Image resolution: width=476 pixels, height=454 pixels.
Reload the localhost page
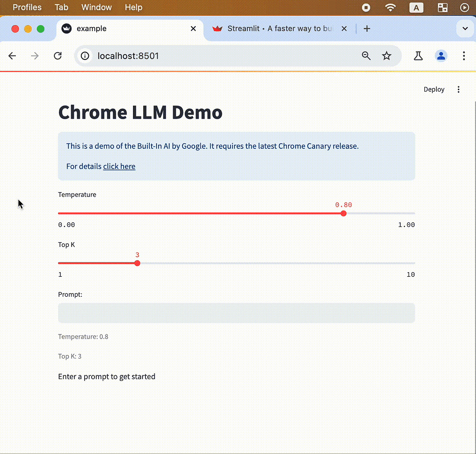point(58,56)
